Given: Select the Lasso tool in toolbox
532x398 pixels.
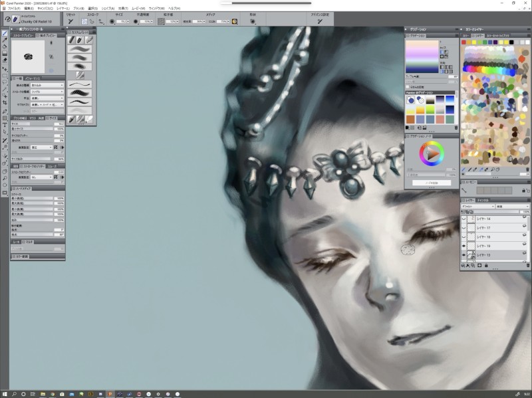Looking at the screenshot, I should click(x=5, y=82).
